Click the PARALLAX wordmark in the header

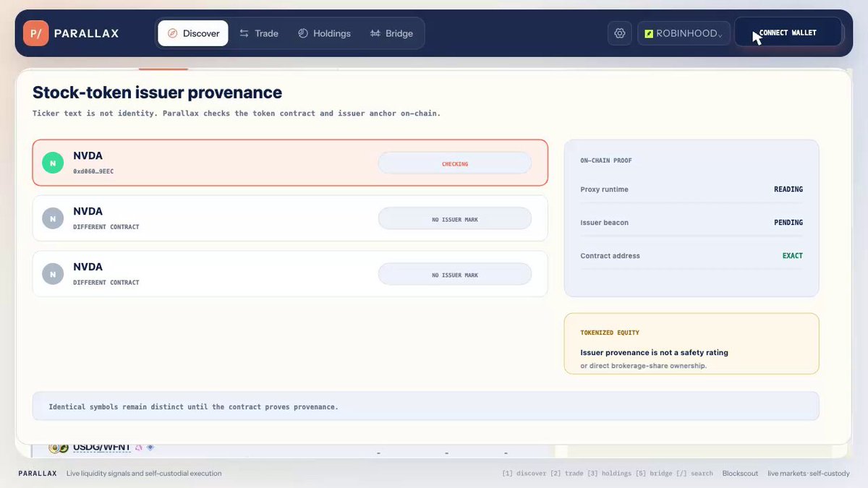pyautogui.click(x=86, y=33)
